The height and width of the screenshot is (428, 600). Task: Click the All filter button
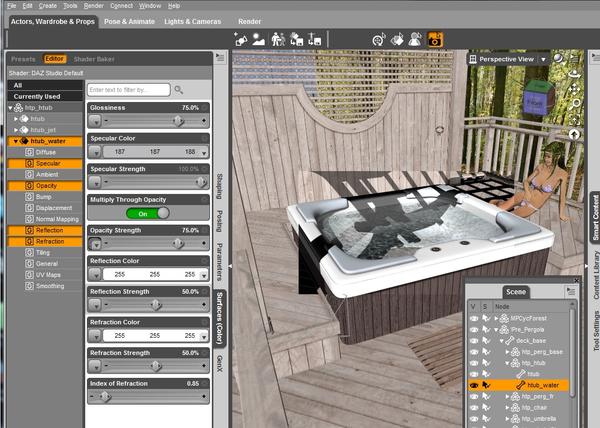coord(45,85)
